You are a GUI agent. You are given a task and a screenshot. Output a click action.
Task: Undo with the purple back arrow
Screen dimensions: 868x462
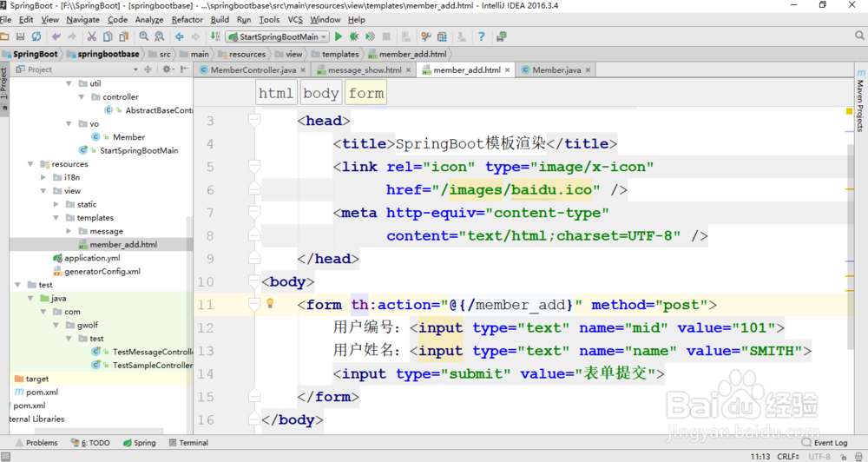pyautogui.click(x=56, y=36)
